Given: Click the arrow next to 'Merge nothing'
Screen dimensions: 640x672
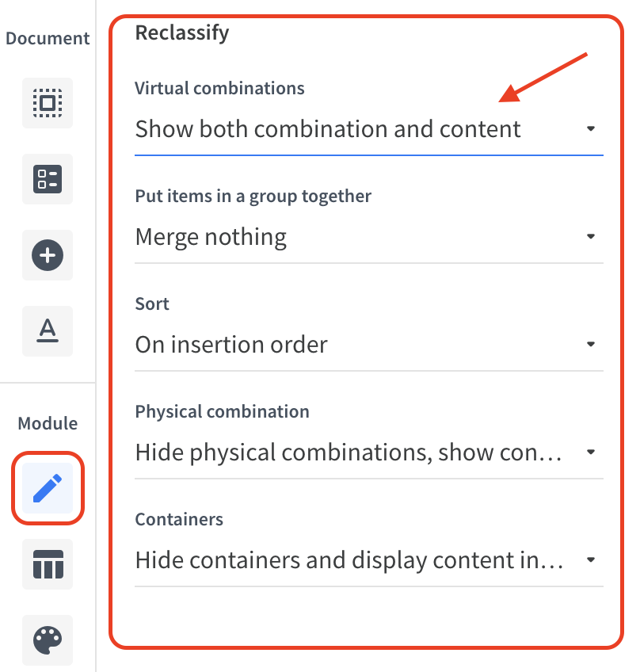Looking at the screenshot, I should pyautogui.click(x=591, y=237).
